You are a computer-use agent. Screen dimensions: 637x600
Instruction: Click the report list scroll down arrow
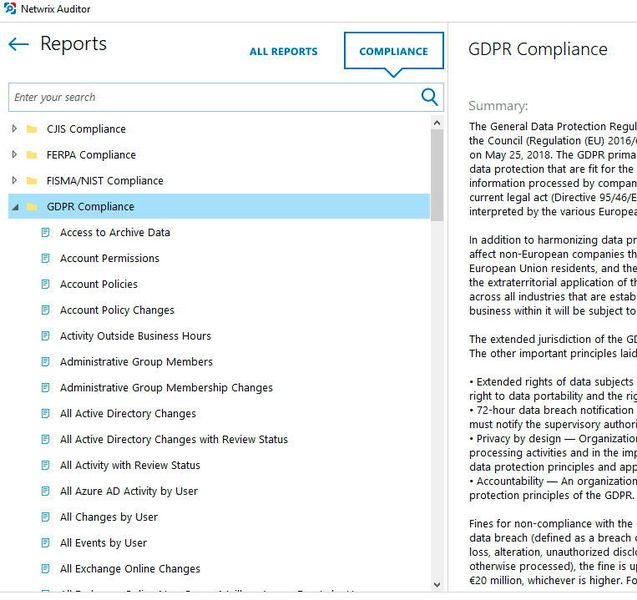[x=437, y=585]
